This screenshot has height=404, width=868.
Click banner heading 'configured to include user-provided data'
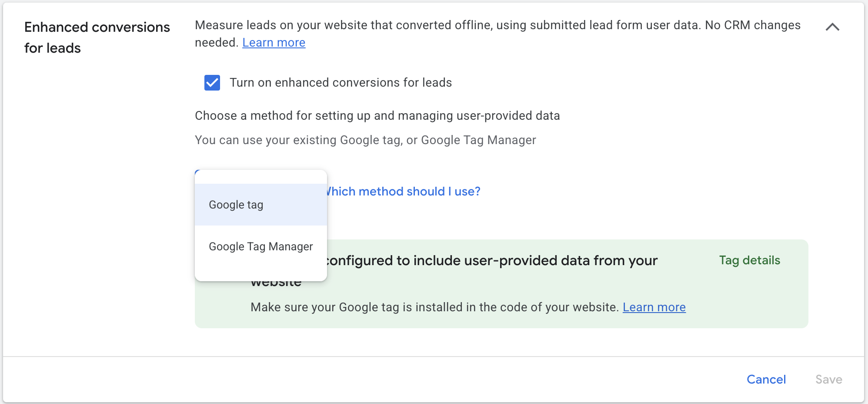point(491,260)
